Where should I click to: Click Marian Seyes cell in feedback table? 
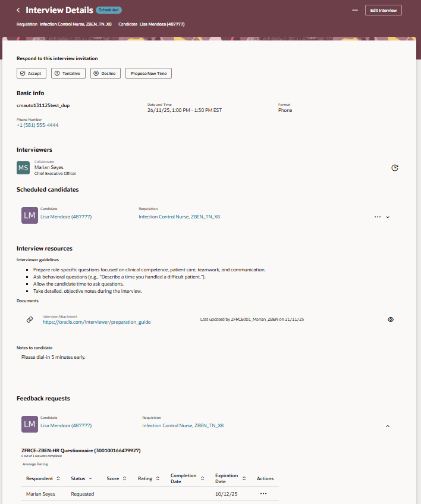(x=40, y=494)
